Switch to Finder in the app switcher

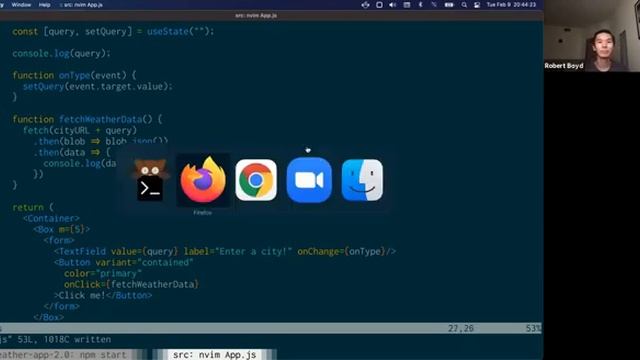[x=362, y=180]
